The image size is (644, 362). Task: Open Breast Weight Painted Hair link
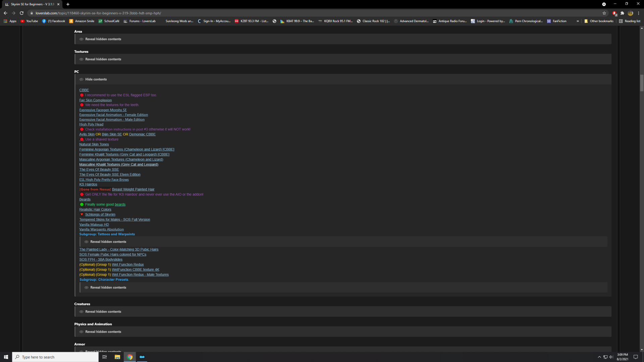pyautogui.click(x=133, y=190)
